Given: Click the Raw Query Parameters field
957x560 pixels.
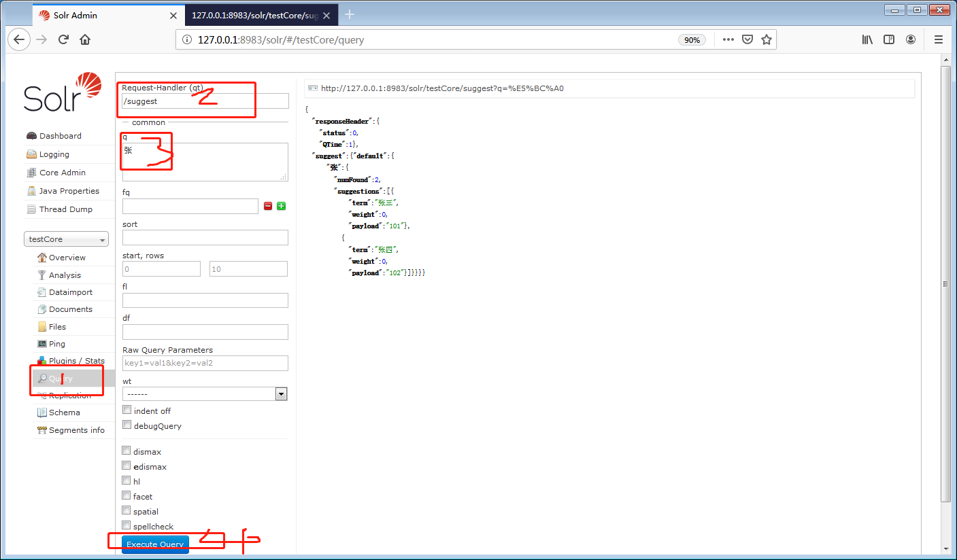Looking at the screenshot, I should coord(205,363).
